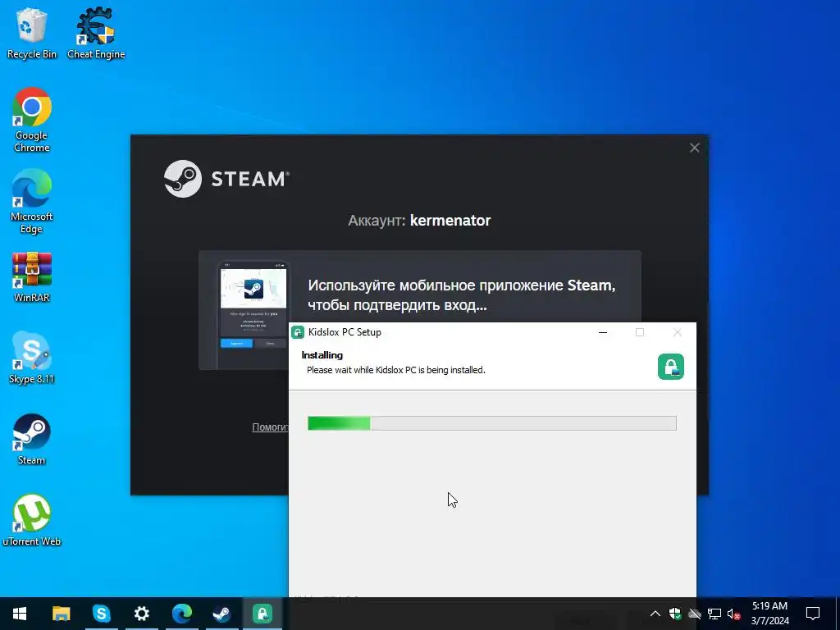
Task: Click the OneDrive cloud tray icon
Action: (694, 614)
